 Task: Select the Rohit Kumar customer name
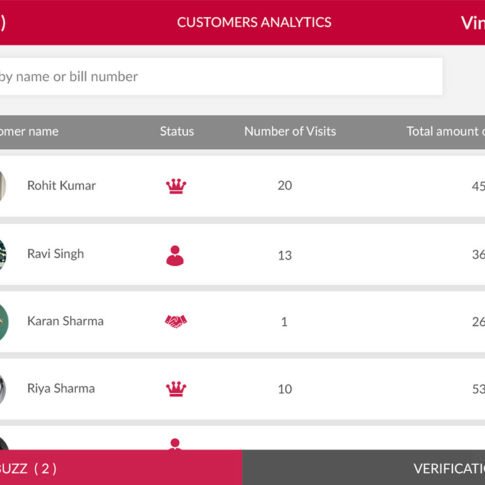click(x=61, y=186)
